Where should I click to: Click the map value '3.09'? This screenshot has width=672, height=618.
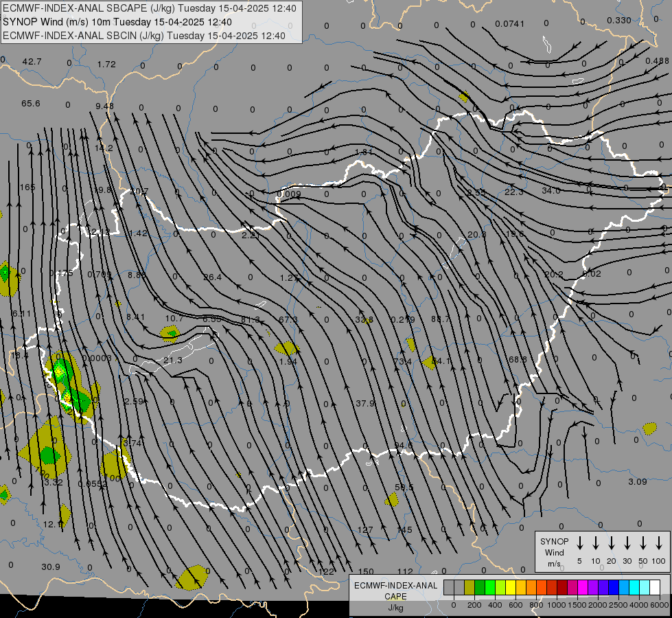637,481
